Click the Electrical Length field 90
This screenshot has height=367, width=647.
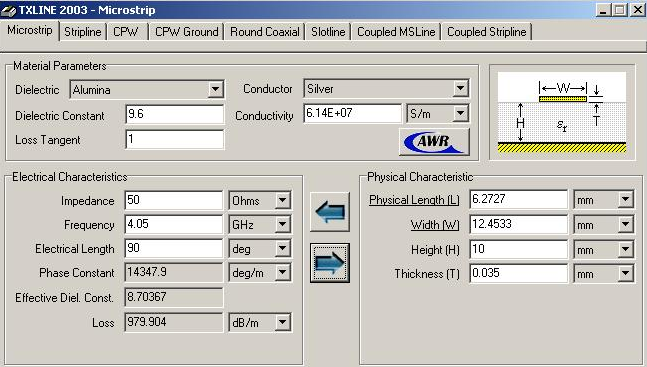tap(174, 248)
